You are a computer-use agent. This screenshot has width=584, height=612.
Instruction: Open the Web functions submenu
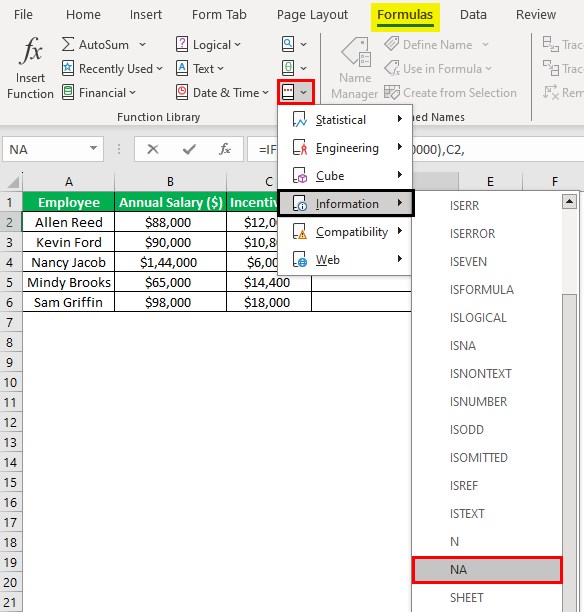click(x=345, y=260)
